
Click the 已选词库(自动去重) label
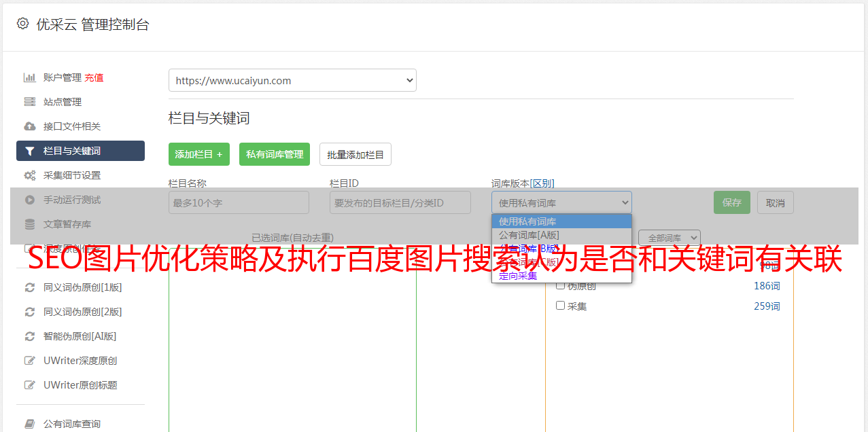[x=292, y=238]
